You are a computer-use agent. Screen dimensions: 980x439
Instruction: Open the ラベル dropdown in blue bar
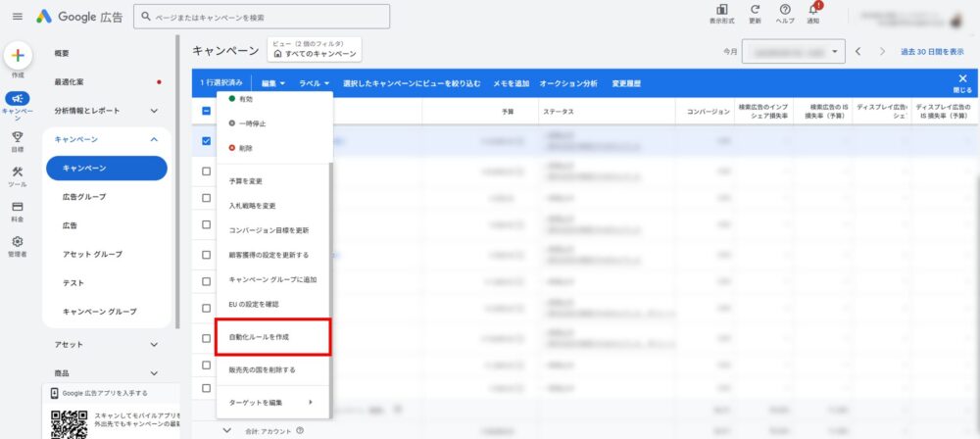(x=315, y=83)
